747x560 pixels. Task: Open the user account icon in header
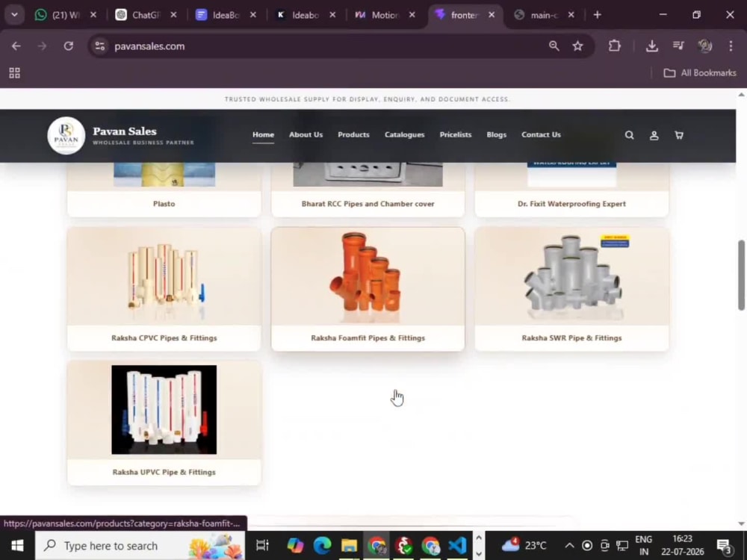(654, 135)
